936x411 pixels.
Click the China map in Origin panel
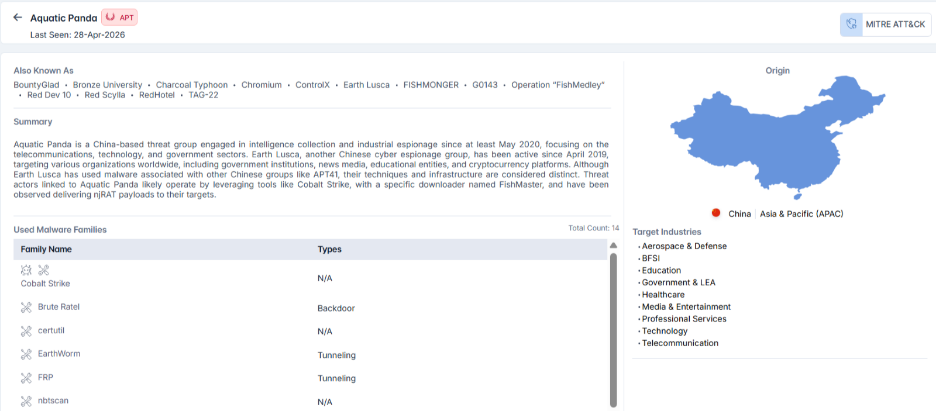coord(777,137)
